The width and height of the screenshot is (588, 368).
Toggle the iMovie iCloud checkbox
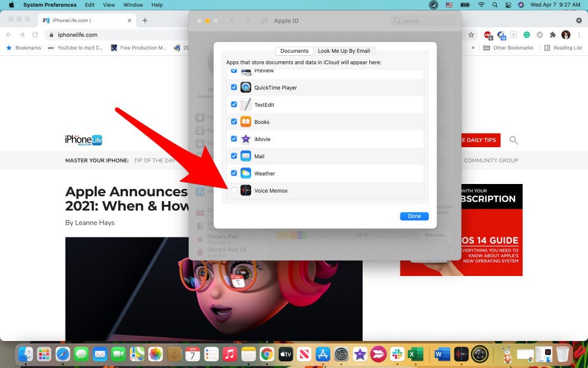click(x=233, y=139)
